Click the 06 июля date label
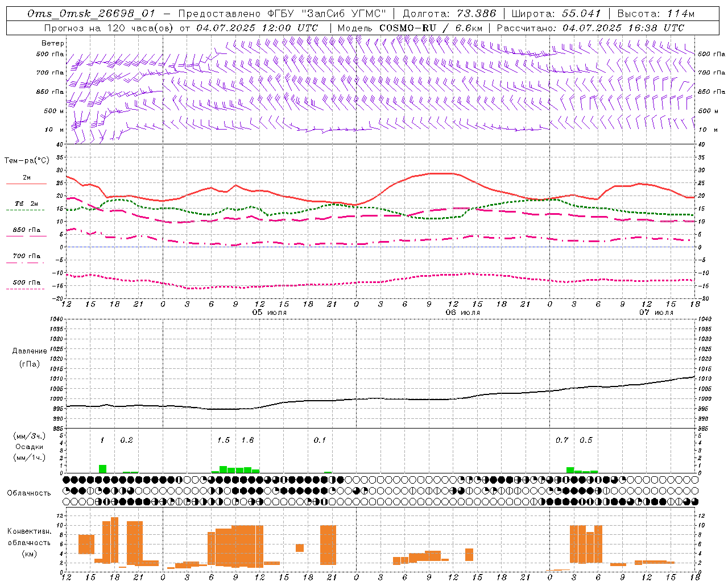 click(463, 313)
